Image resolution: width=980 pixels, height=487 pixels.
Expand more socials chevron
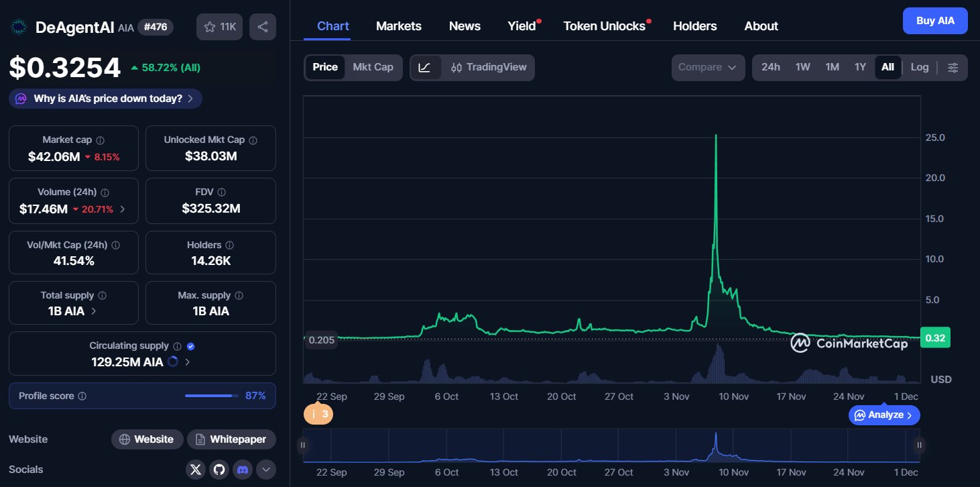pos(265,470)
